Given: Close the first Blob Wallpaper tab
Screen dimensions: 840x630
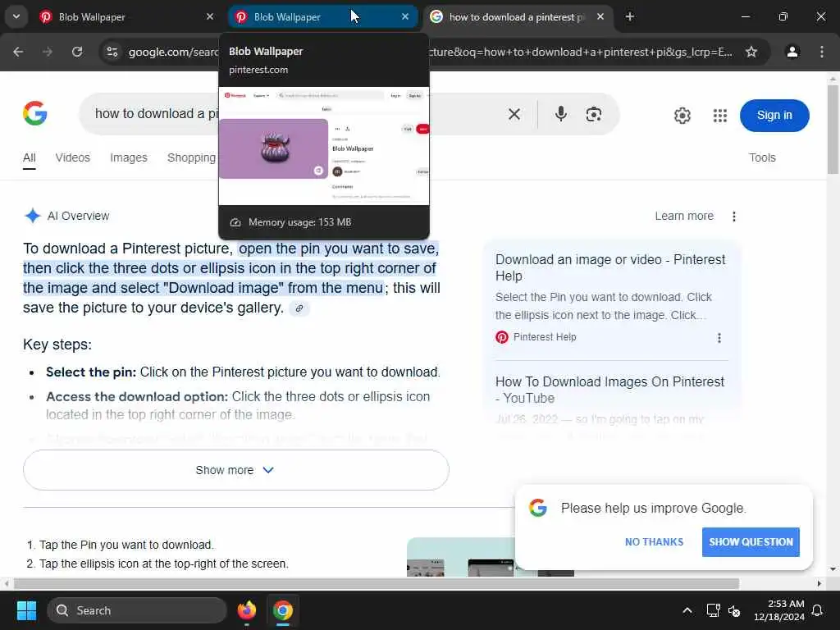Looking at the screenshot, I should point(210,16).
